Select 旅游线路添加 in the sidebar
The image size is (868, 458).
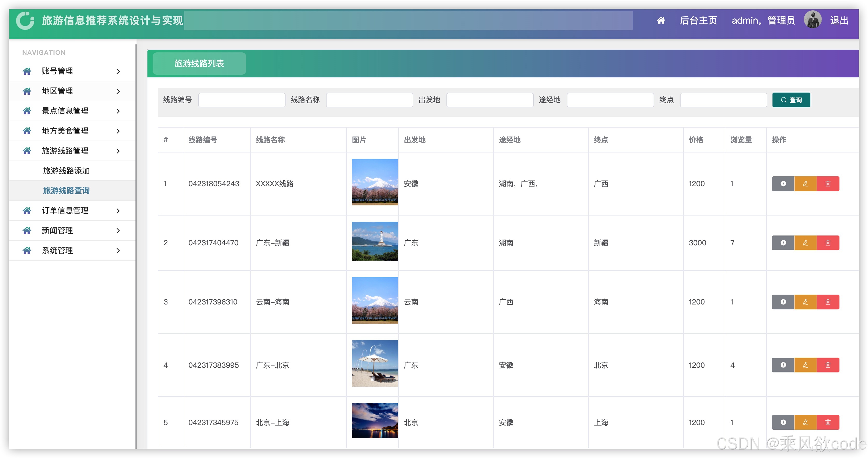pos(66,171)
